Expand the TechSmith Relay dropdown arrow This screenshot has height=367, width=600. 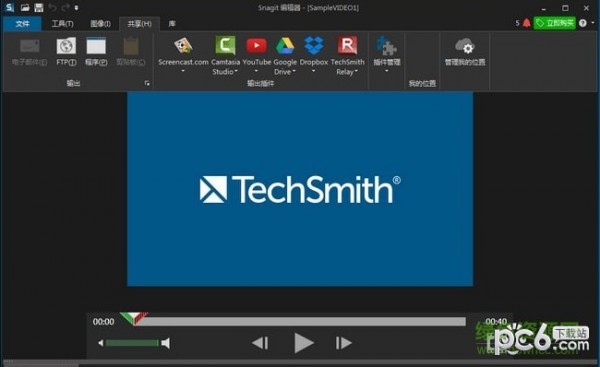pos(356,71)
